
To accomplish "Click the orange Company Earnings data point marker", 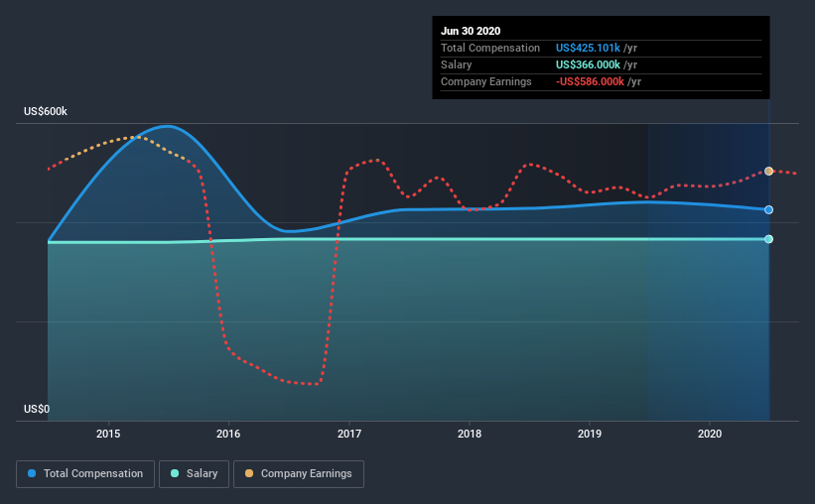I will (x=768, y=171).
